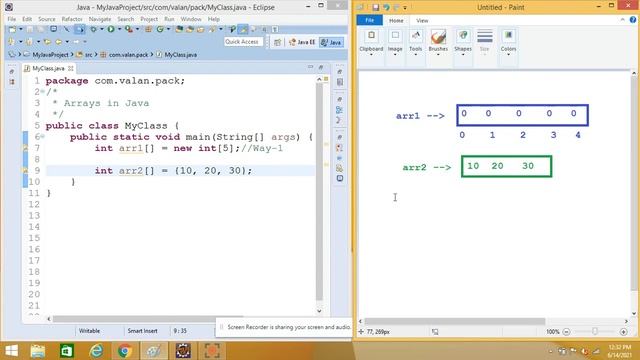Screen dimensions: 640x360
Task: Switch to the View tab in Paint
Action: tap(422, 20)
